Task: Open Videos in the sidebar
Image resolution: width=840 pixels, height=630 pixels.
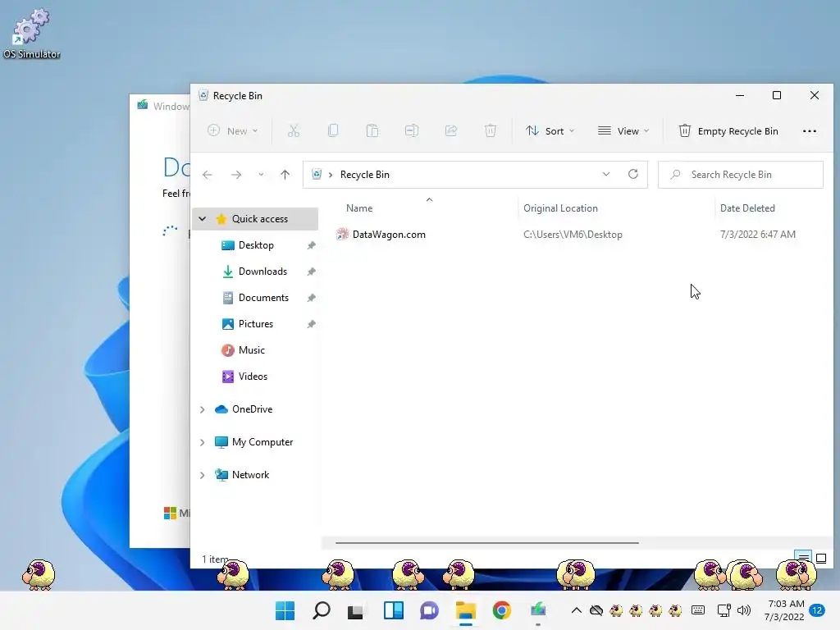Action: [253, 376]
